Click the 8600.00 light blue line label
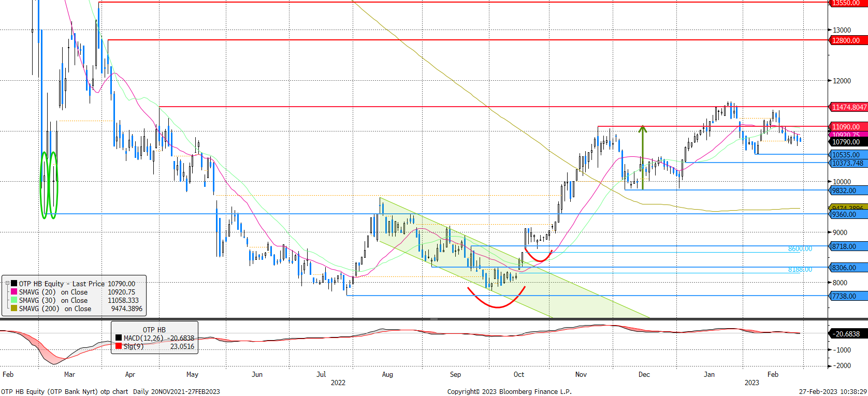This screenshot has width=868, height=396. click(800, 249)
